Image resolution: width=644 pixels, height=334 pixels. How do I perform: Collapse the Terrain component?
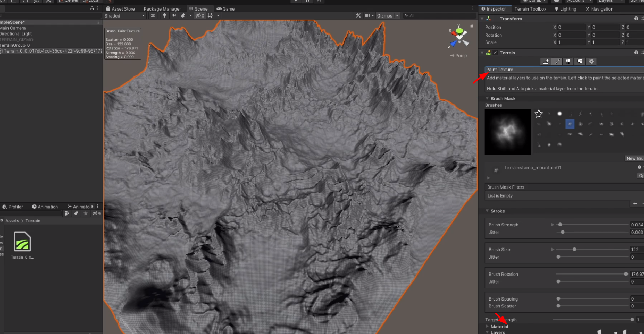pos(483,53)
